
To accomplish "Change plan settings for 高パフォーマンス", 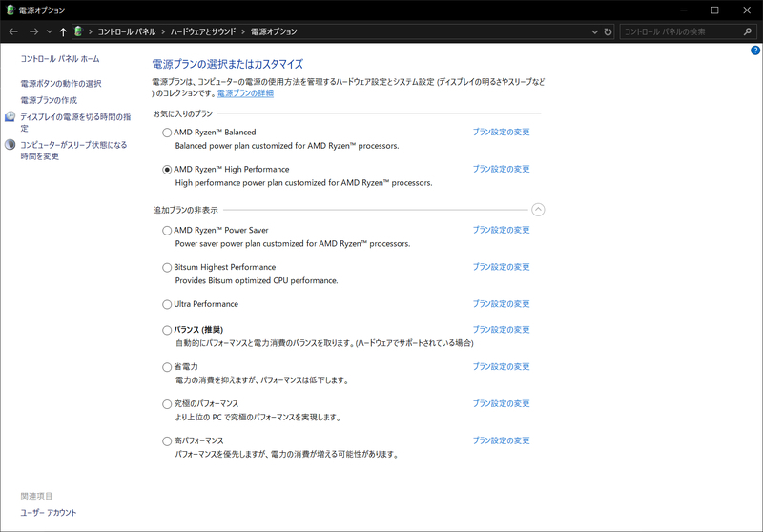I will coord(502,440).
